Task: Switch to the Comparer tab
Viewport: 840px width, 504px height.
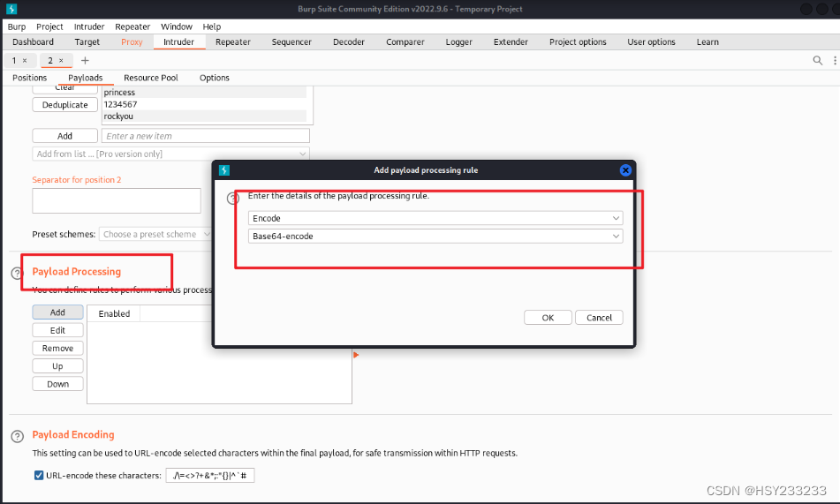Action: [x=405, y=41]
